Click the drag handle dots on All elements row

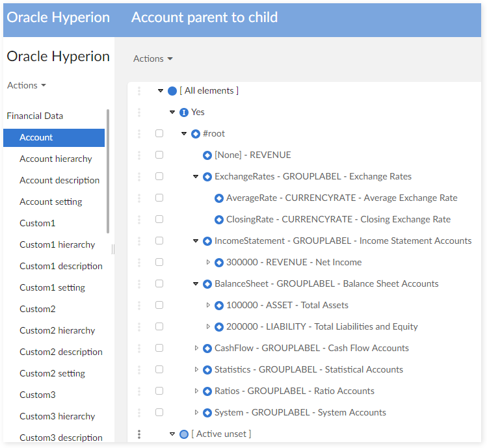click(x=139, y=91)
